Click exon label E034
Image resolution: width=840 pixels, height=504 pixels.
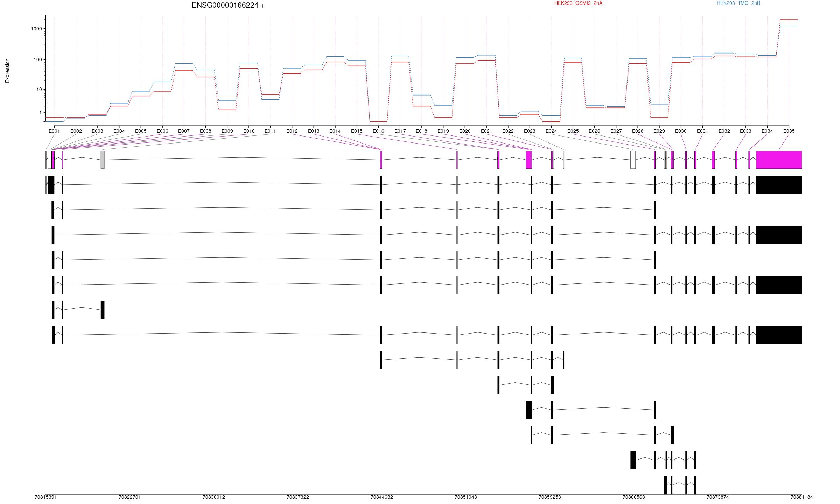click(x=767, y=131)
